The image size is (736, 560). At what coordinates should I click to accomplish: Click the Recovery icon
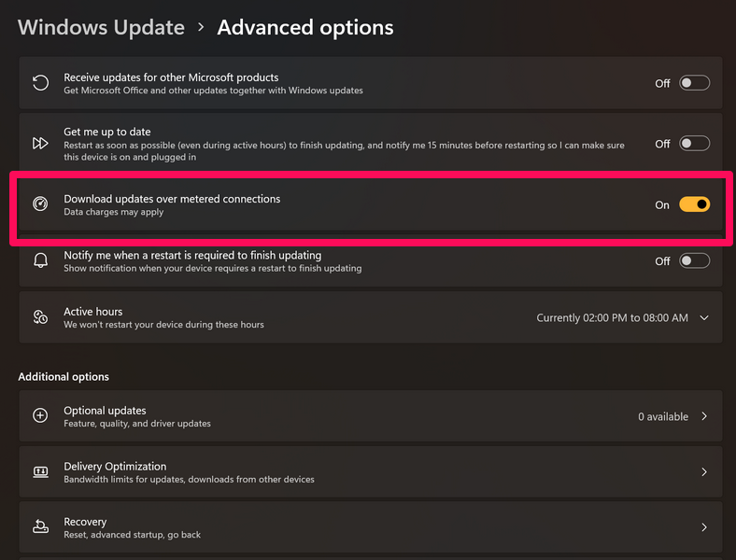click(40, 527)
